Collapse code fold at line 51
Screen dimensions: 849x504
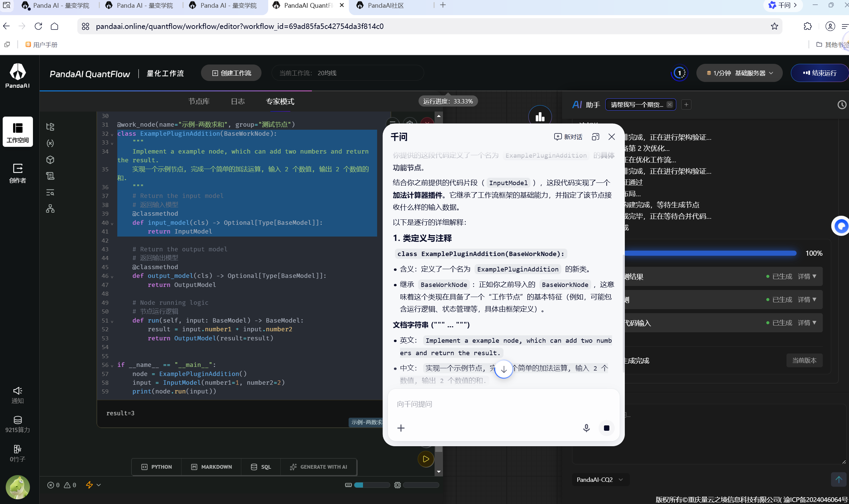(112, 321)
